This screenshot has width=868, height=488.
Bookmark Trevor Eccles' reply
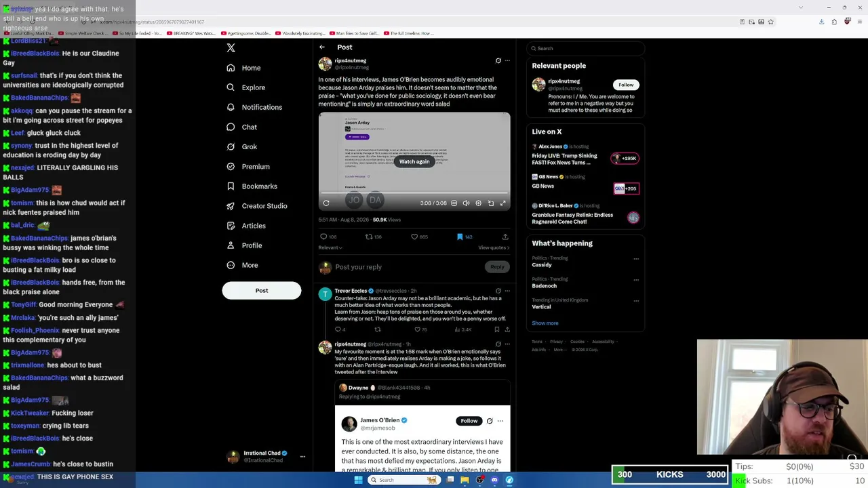click(x=497, y=329)
